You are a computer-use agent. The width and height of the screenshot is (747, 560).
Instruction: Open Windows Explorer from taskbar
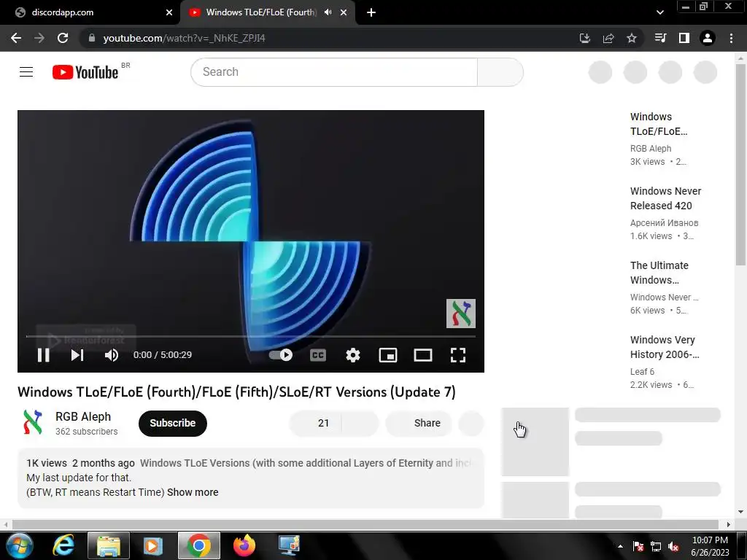(x=109, y=545)
